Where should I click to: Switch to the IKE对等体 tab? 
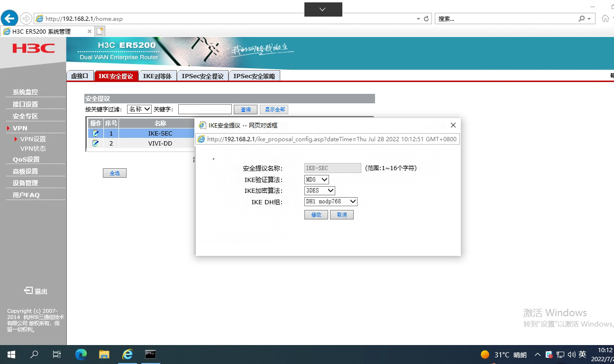pyautogui.click(x=157, y=76)
